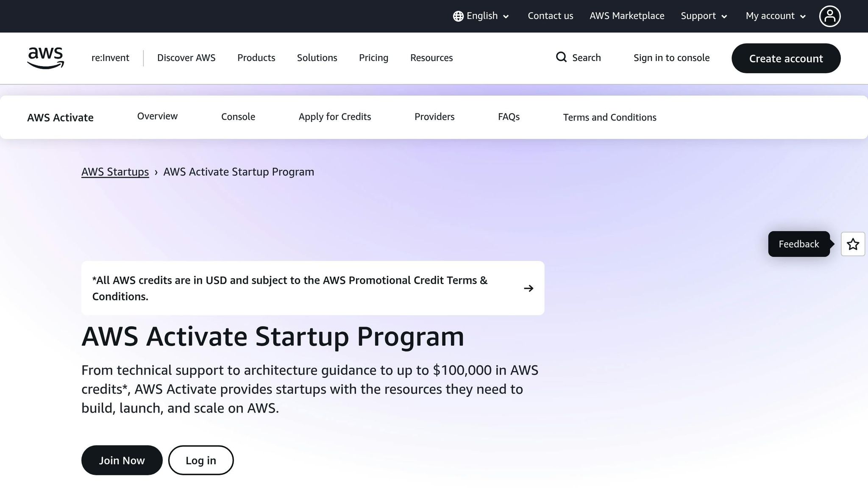Click the star feedback icon

853,244
